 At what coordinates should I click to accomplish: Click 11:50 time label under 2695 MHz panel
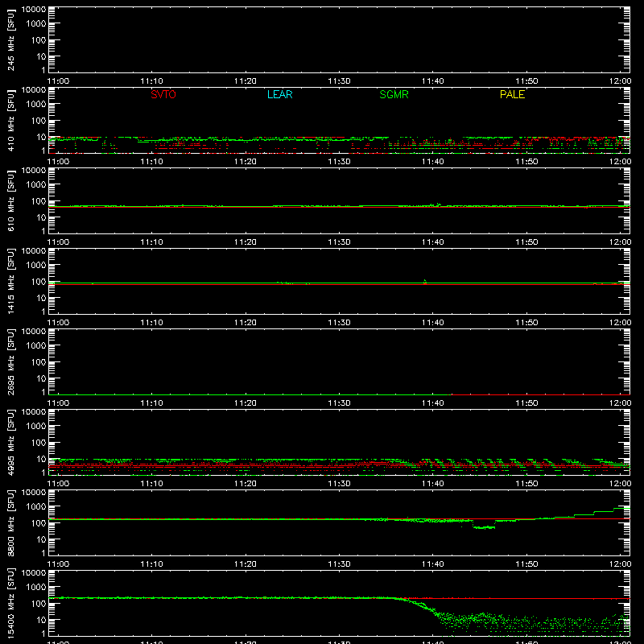(x=526, y=403)
